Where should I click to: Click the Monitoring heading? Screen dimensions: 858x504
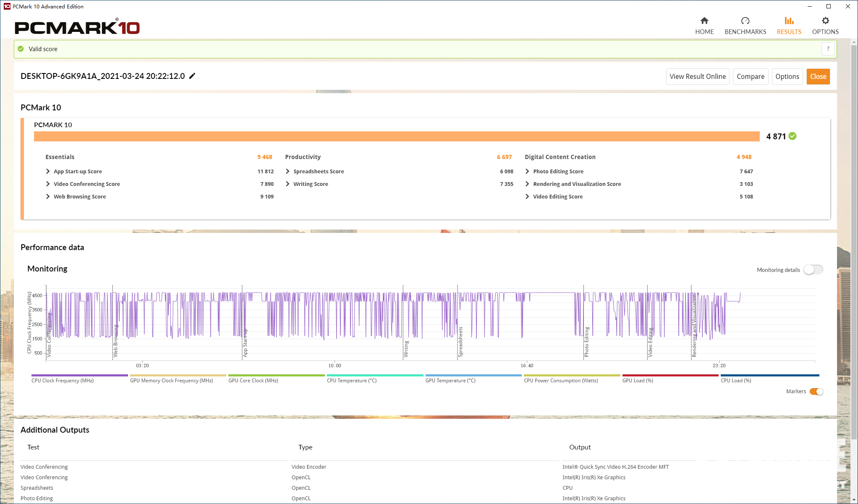(47, 269)
